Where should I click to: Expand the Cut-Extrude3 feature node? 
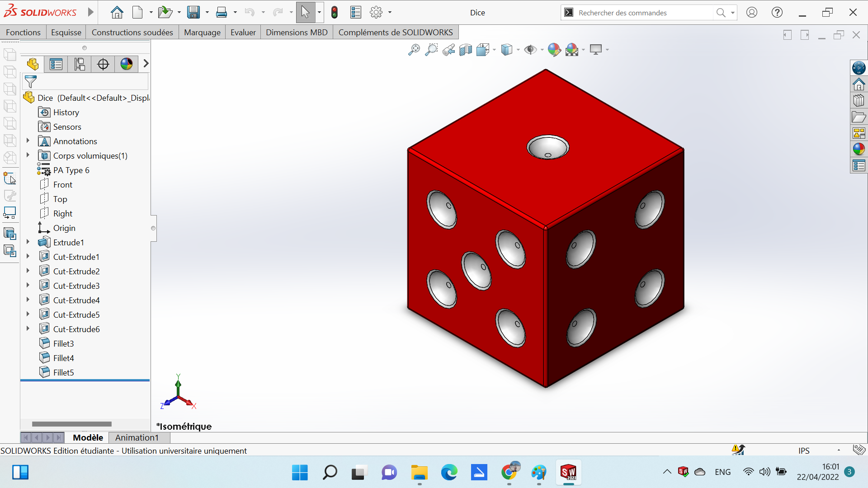28,285
